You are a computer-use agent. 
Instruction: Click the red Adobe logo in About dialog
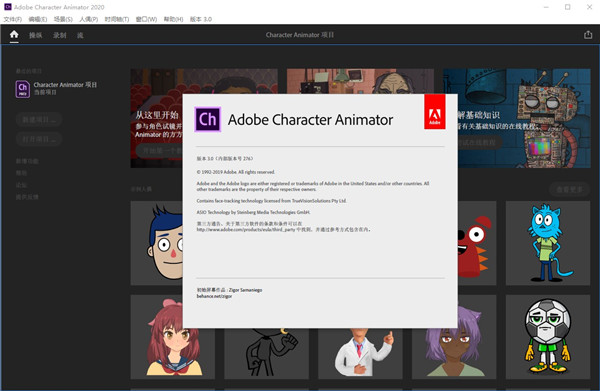[435, 111]
